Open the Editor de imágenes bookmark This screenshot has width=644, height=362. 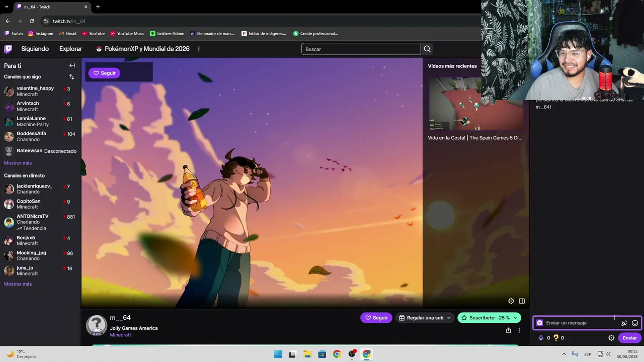pos(264,34)
